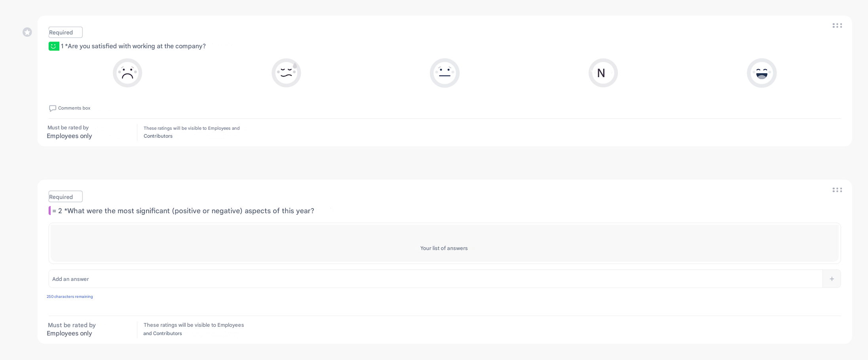
Task: Click "Employees only" rater setting on question 2
Action: point(69,333)
